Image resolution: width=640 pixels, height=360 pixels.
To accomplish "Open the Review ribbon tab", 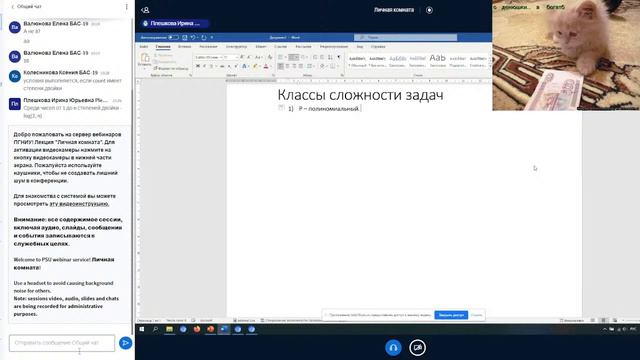I will pos(334,47).
